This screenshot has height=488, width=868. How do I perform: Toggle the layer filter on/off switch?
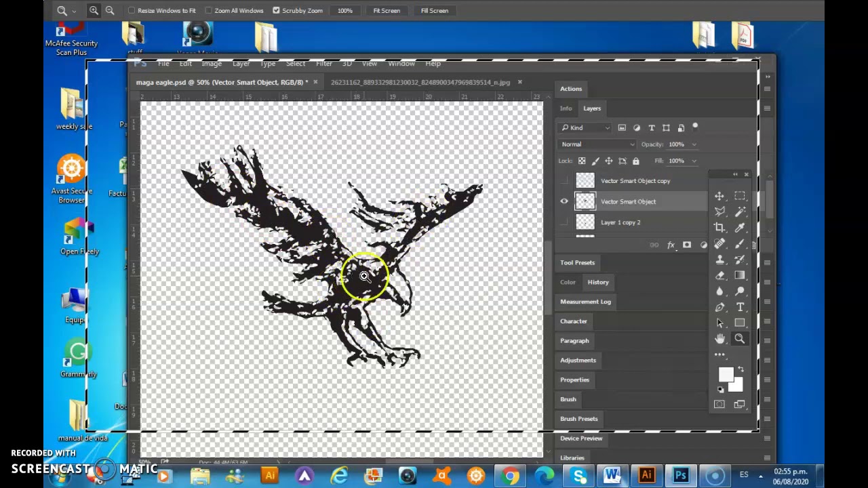coord(695,126)
